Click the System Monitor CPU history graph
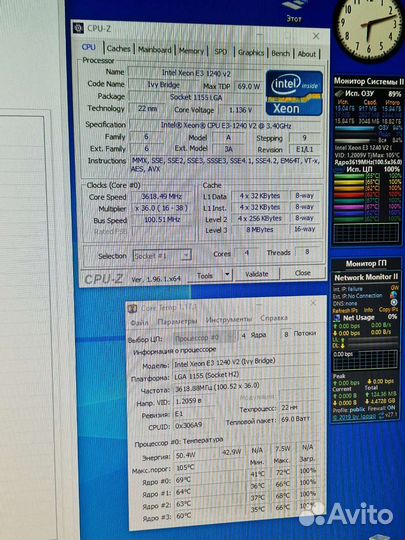Viewport: 405px width, 540px height. click(366, 233)
